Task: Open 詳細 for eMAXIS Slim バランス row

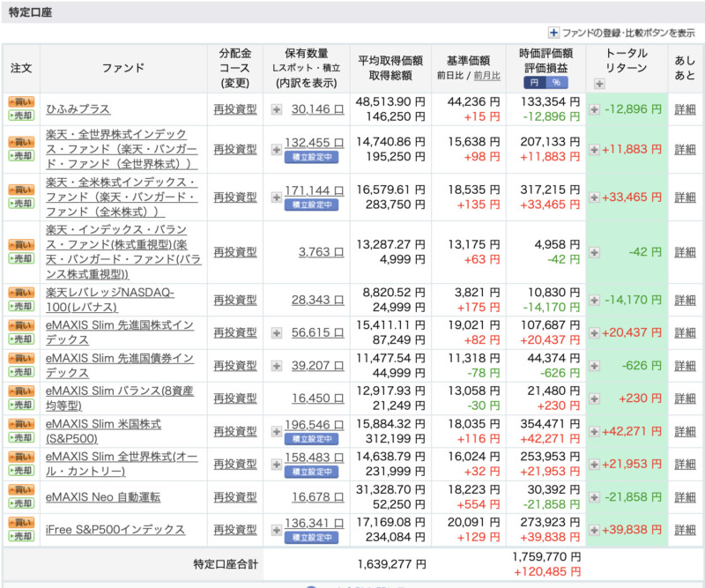Action: coord(685,398)
